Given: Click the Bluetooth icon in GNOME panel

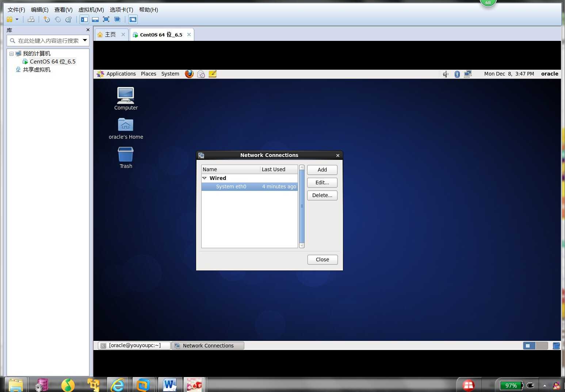Looking at the screenshot, I should [x=457, y=74].
